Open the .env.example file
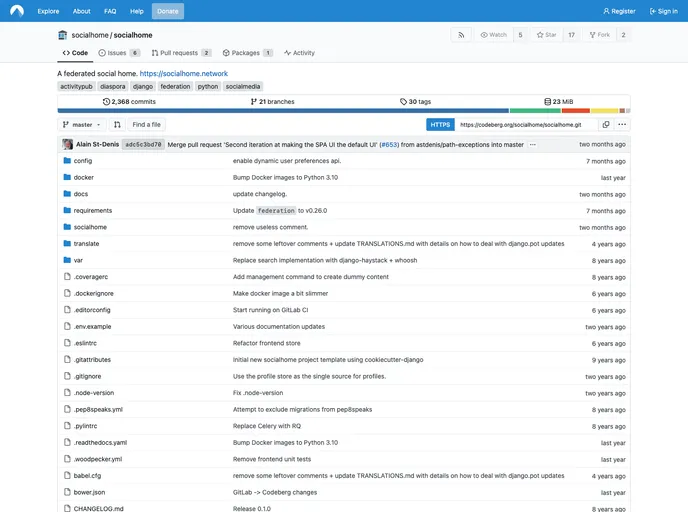Image resolution: width=688 pixels, height=512 pixels. [x=93, y=327]
